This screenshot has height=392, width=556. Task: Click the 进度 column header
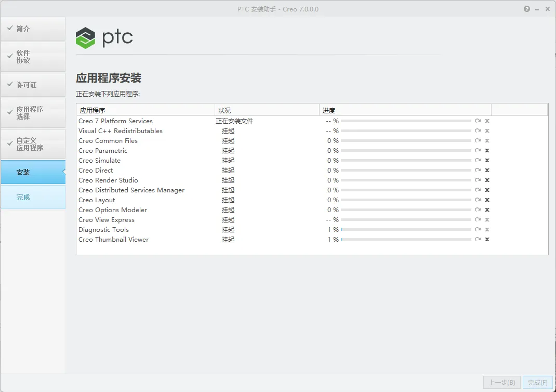405,110
